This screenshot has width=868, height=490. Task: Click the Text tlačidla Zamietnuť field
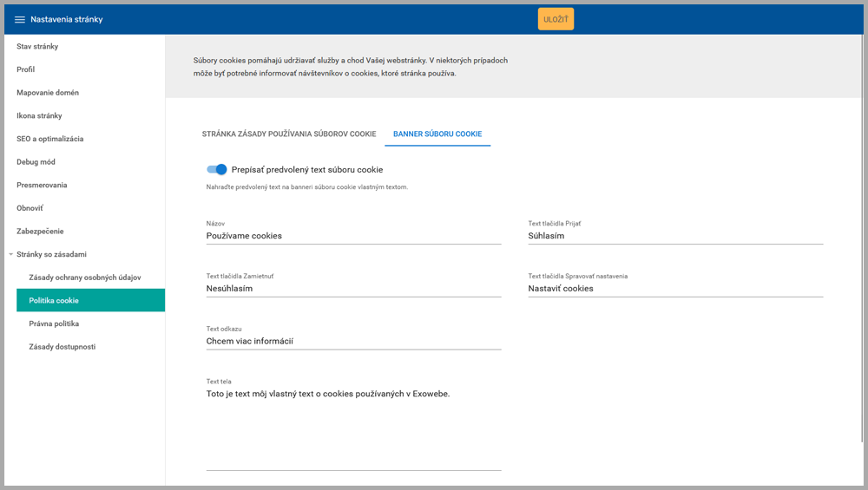pyautogui.click(x=353, y=289)
